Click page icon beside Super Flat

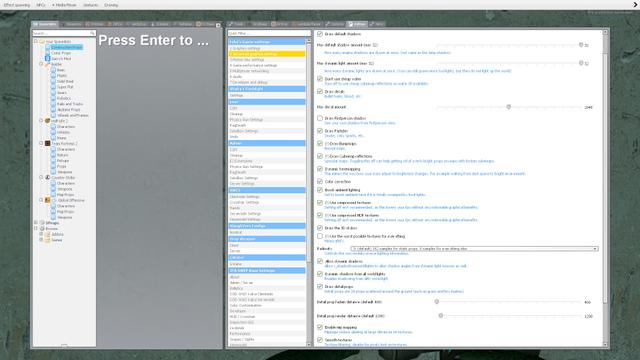[x=53, y=87]
